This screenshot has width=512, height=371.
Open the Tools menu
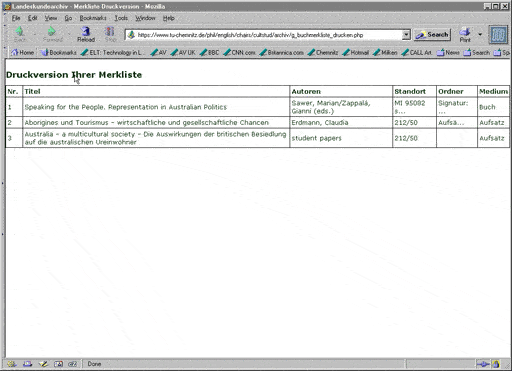point(121,18)
